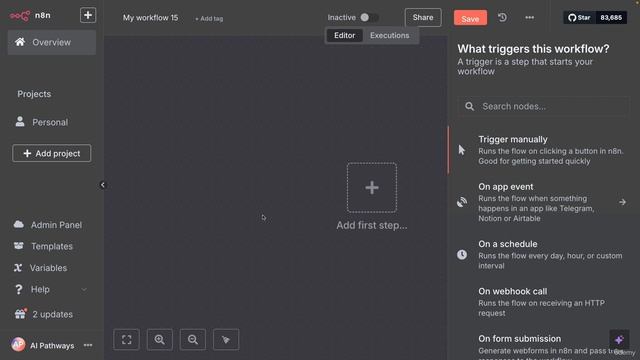Open workflow history icon
Image resolution: width=640 pixels, height=360 pixels.
point(502,18)
